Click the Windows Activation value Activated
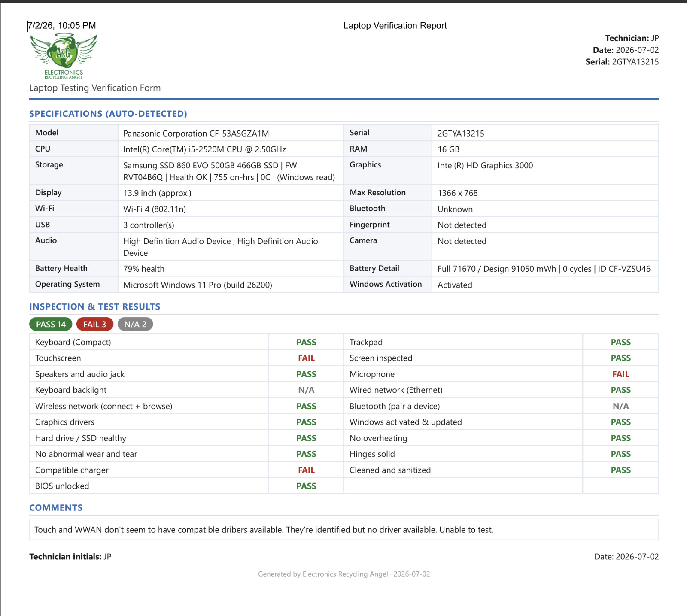687x616 pixels. [455, 285]
